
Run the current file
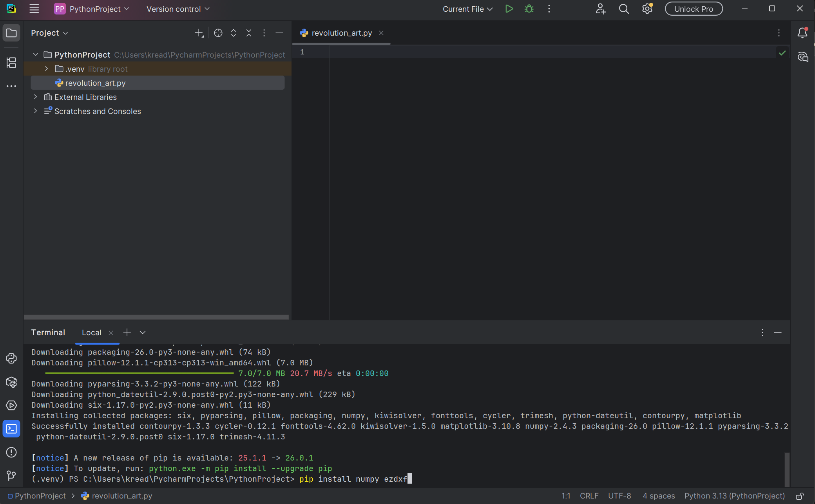coord(509,9)
